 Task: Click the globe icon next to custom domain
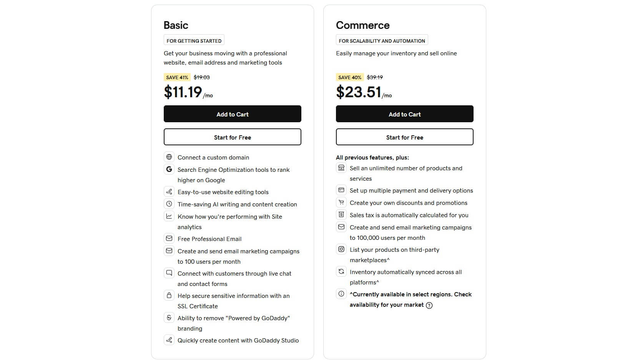point(169,157)
